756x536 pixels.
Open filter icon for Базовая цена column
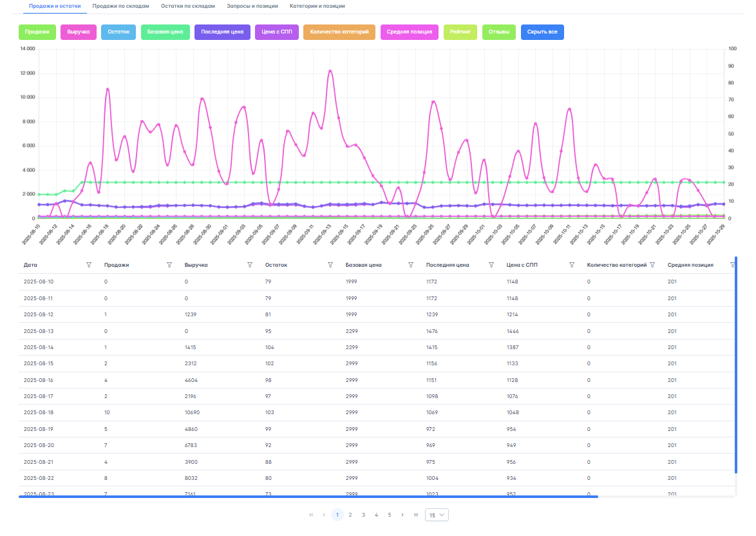click(x=411, y=265)
